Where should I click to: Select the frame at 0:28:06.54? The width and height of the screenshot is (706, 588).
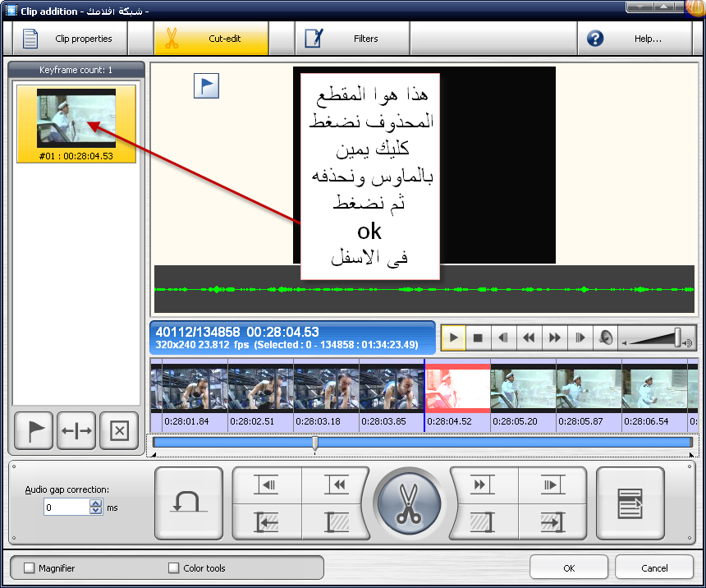click(x=654, y=396)
